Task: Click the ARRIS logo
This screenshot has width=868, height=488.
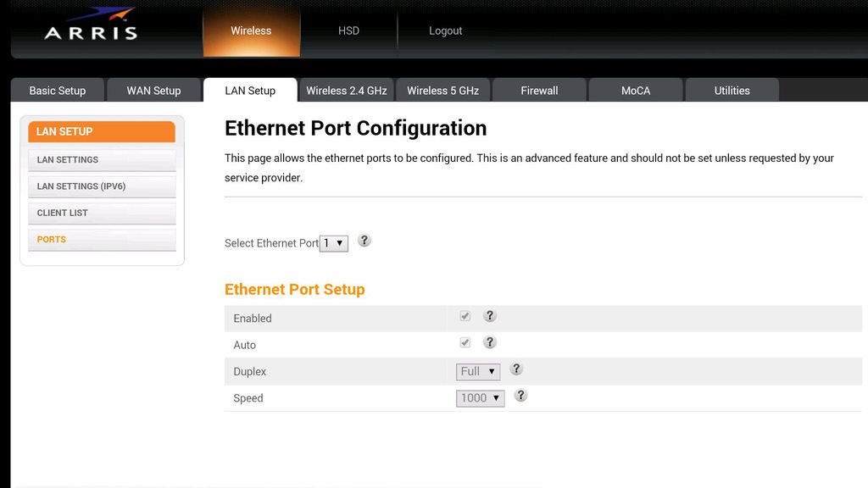Action: pos(92,25)
